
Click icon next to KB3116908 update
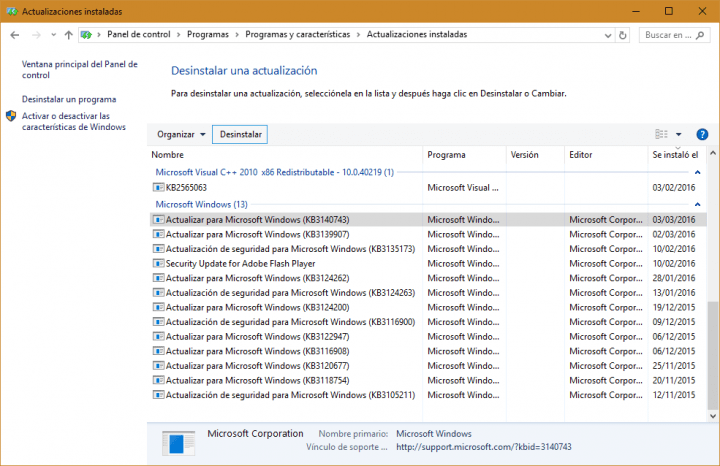[x=158, y=351]
